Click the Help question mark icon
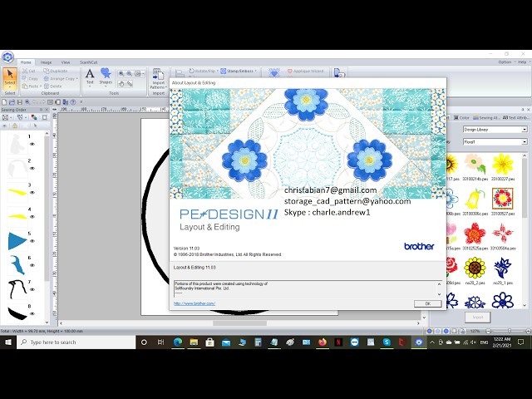Screen dimensions: 532x399 73,101
